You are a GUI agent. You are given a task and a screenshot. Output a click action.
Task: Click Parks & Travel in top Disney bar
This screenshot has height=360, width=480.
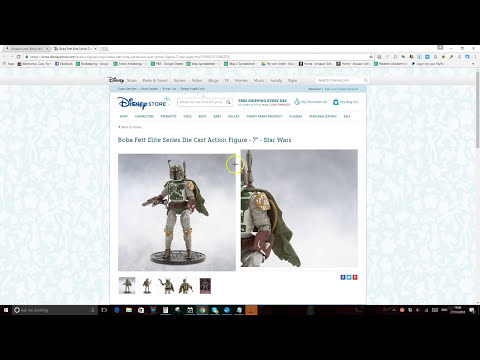click(x=155, y=80)
